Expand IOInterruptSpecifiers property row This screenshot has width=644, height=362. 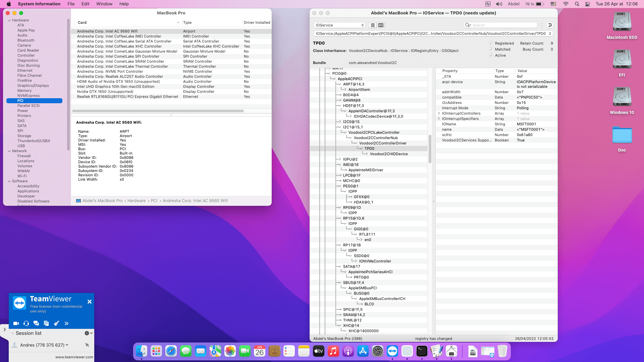coord(439,119)
